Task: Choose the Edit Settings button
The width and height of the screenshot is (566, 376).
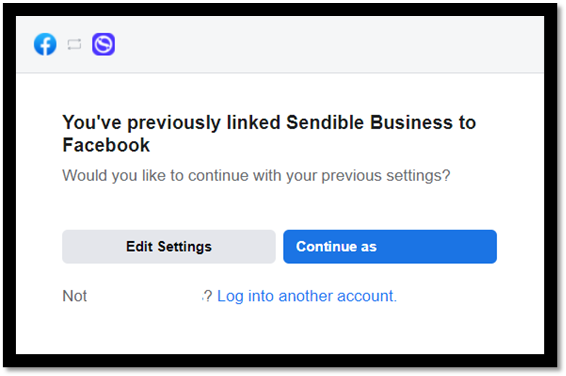Action: point(169,246)
